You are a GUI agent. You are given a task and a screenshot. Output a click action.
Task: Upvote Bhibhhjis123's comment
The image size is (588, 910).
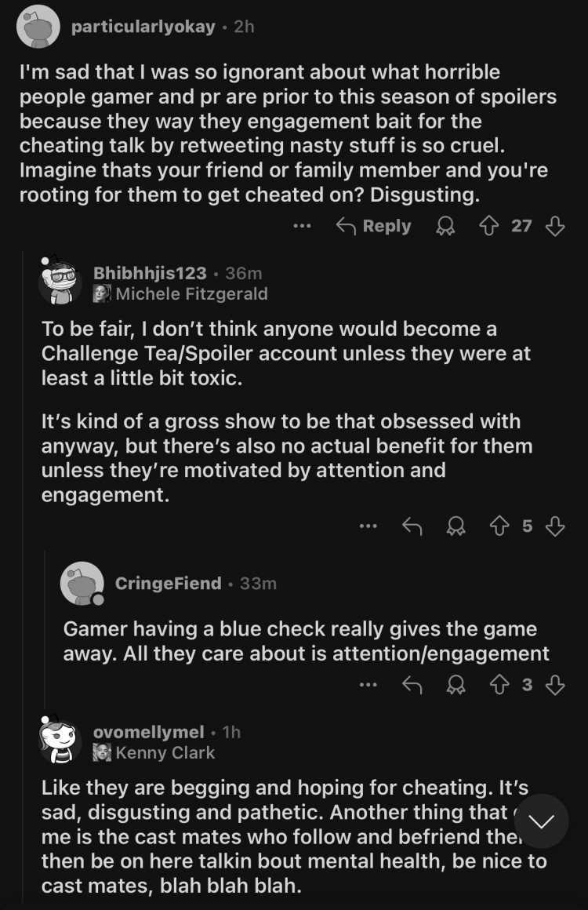[x=499, y=526]
